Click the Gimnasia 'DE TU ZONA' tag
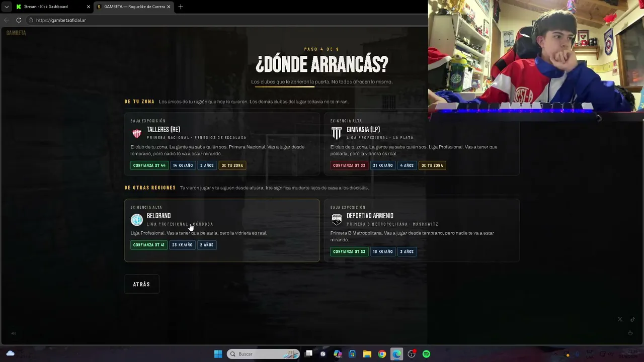 (432, 165)
